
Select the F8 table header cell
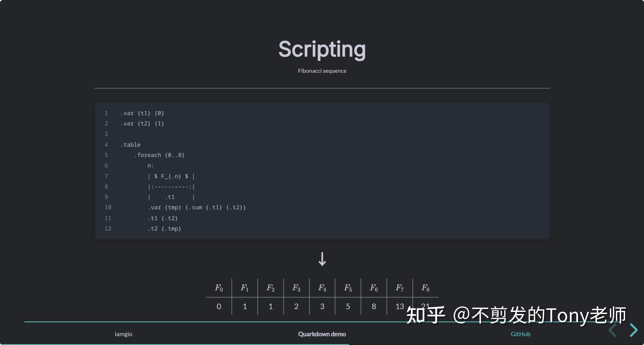pos(425,287)
